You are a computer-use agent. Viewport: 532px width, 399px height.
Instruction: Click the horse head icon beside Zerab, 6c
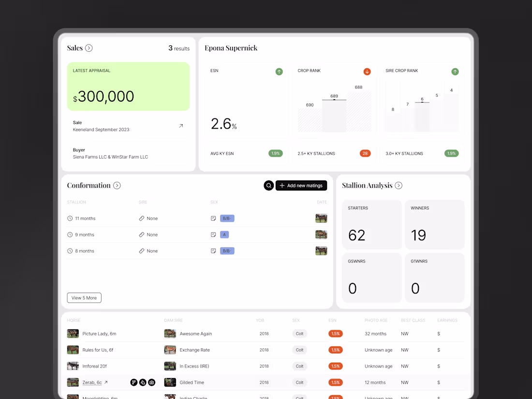(143, 382)
